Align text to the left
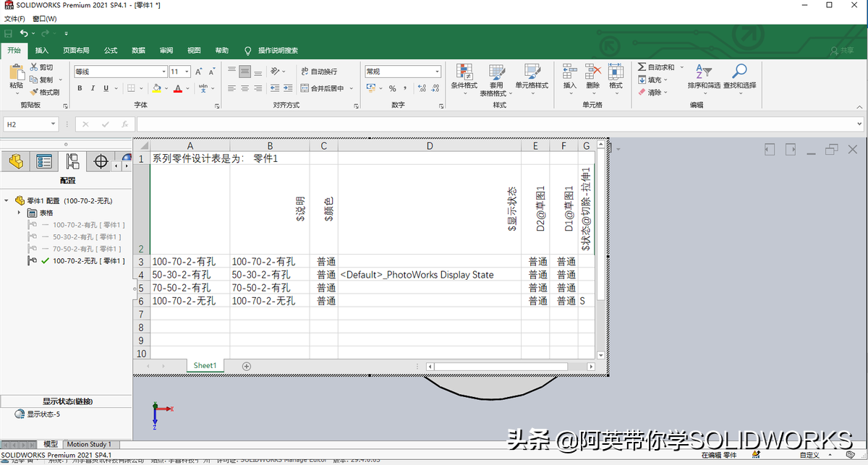 point(232,88)
